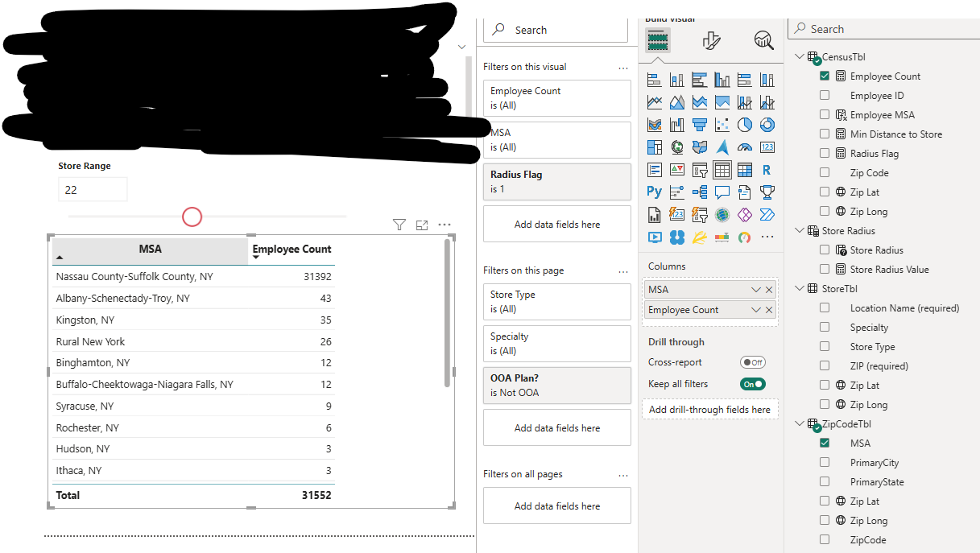Image resolution: width=980 pixels, height=553 pixels.
Task: Check the Store Radius Value field
Action: tap(825, 270)
